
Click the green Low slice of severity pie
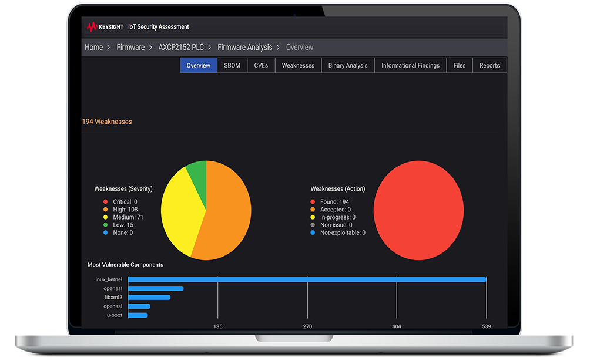pos(197,176)
